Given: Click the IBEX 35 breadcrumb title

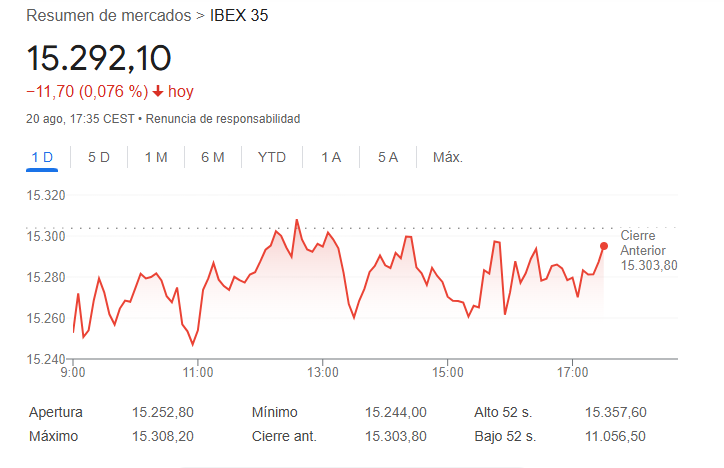Looking at the screenshot, I should [239, 16].
